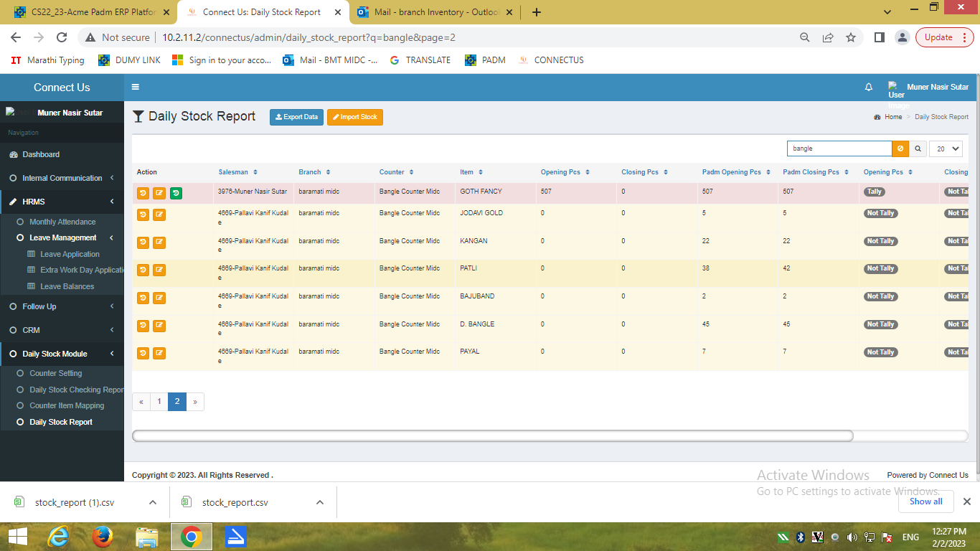Collapse Daily Stock Module menu
The image size is (980, 551).
click(x=62, y=354)
